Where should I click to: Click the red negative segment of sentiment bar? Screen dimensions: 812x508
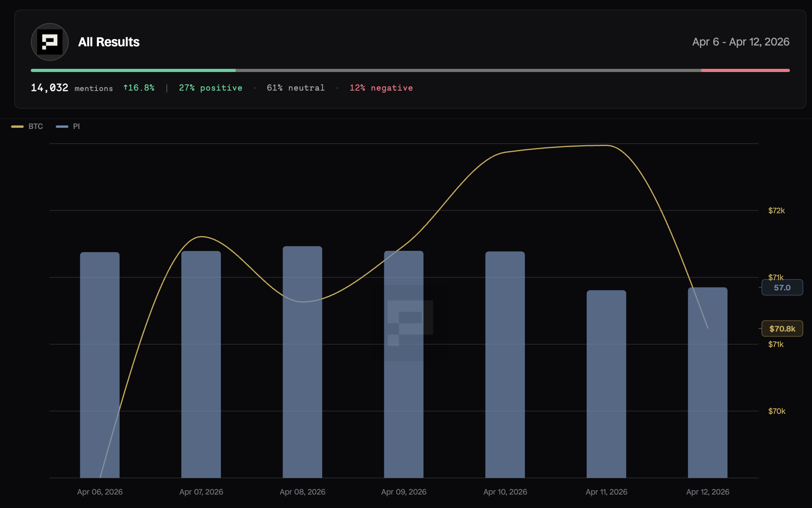coord(745,70)
